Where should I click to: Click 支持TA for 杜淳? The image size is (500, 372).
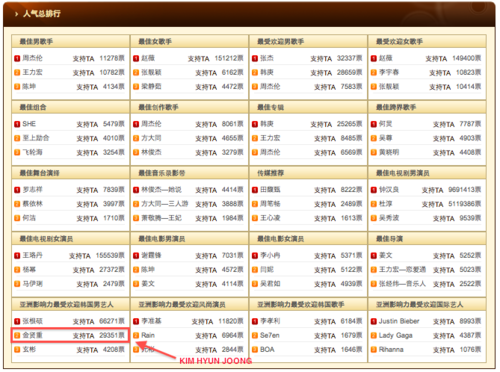(432, 204)
